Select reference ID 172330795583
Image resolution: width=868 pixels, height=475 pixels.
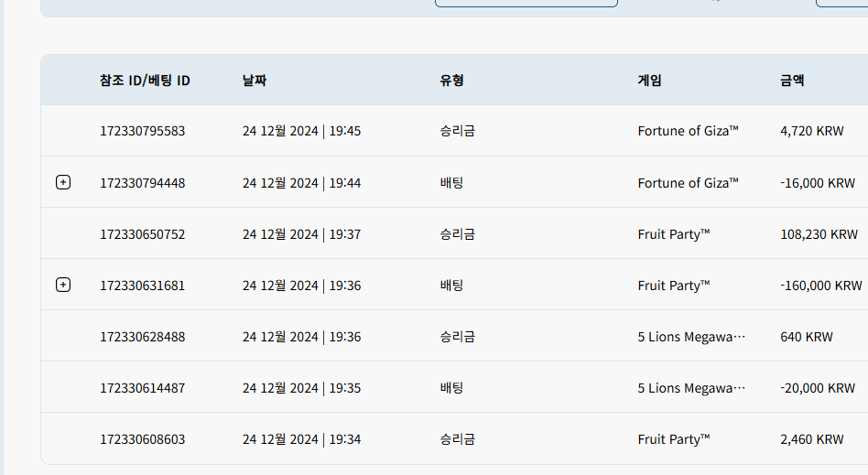142,131
